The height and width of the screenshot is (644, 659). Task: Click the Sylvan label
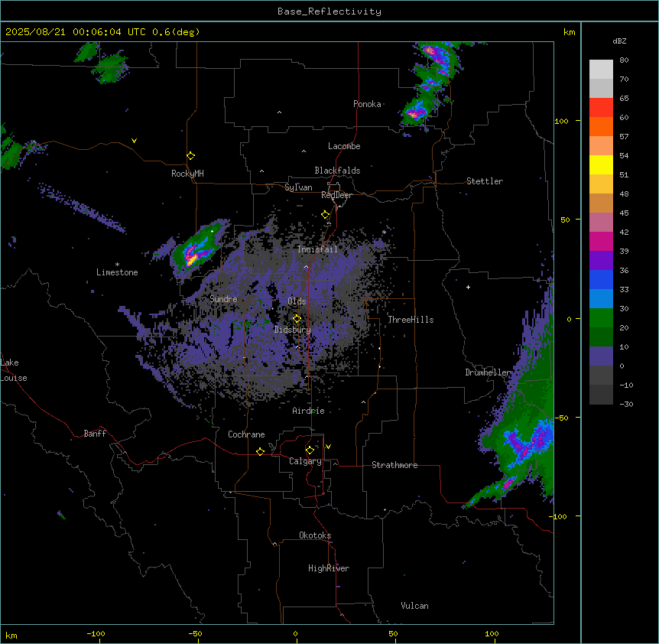click(x=298, y=187)
